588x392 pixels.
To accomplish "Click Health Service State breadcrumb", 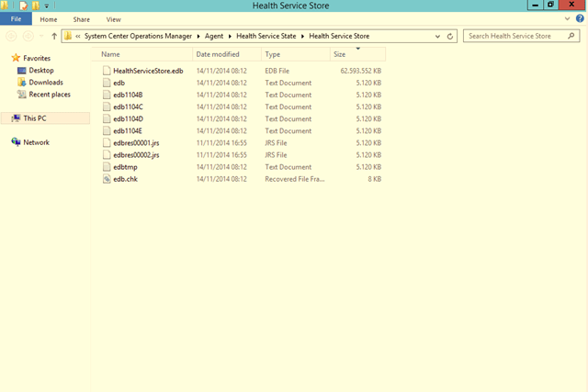I will (x=266, y=36).
